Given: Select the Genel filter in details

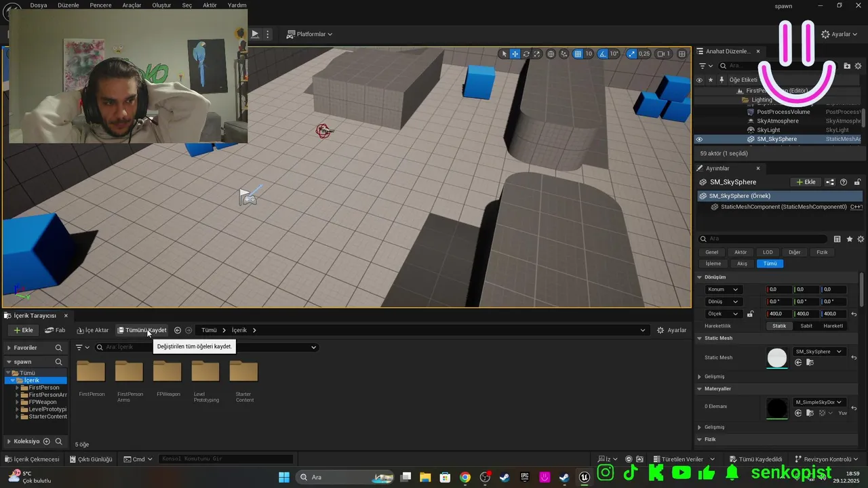Looking at the screenshot, I should [711, 252].
